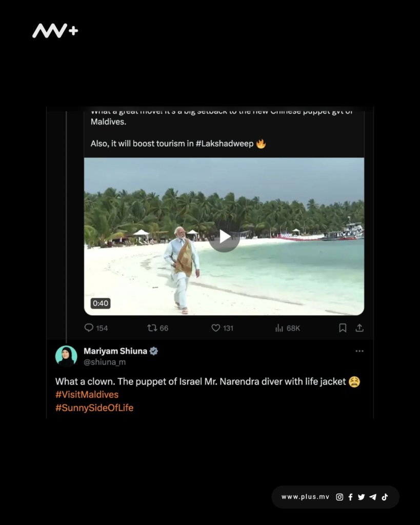Open the Instagram icon in footer
The height and width of the screenshot is (525, 420).
[339, 497]
